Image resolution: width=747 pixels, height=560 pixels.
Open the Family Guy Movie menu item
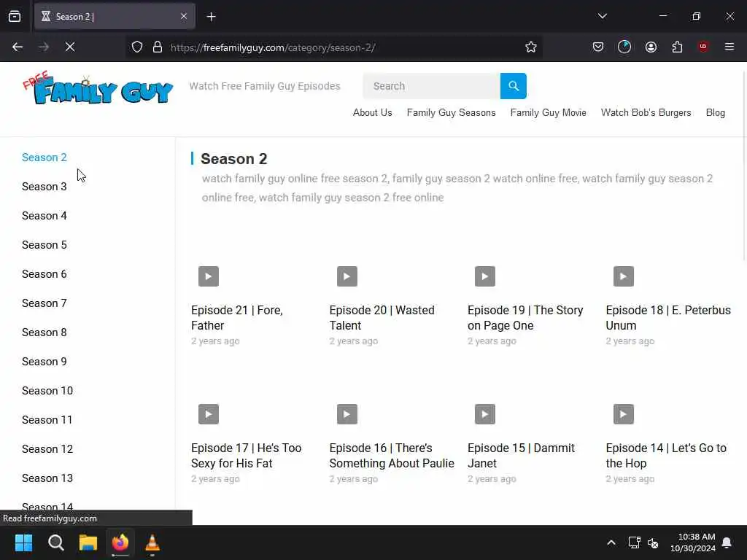click(x=549, y=113)
